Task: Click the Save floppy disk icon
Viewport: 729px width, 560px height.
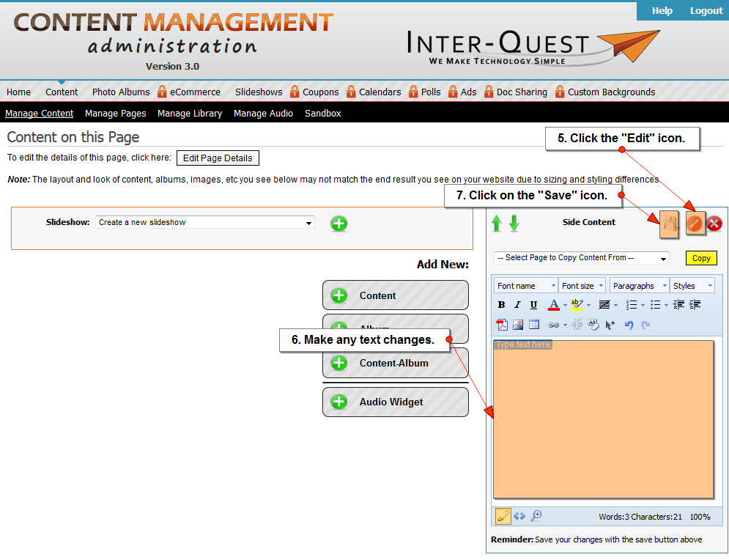Action: point(670,224)
